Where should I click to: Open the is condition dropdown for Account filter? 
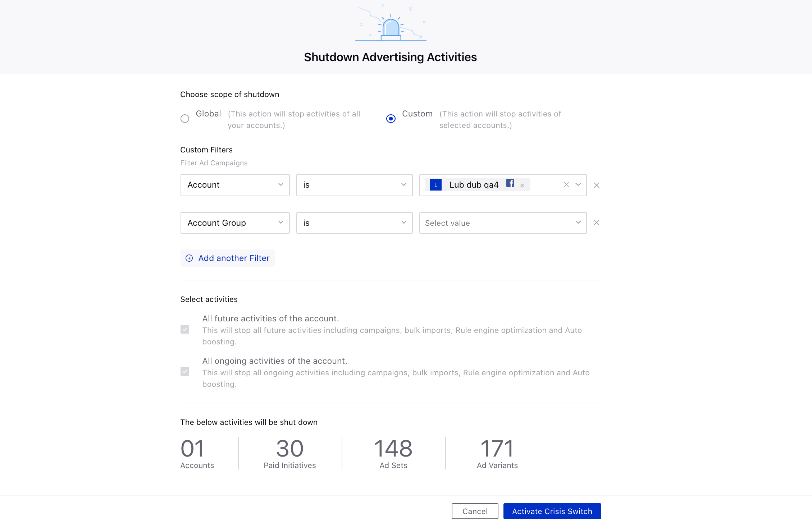pyautogui.click(x=354, y=184)
